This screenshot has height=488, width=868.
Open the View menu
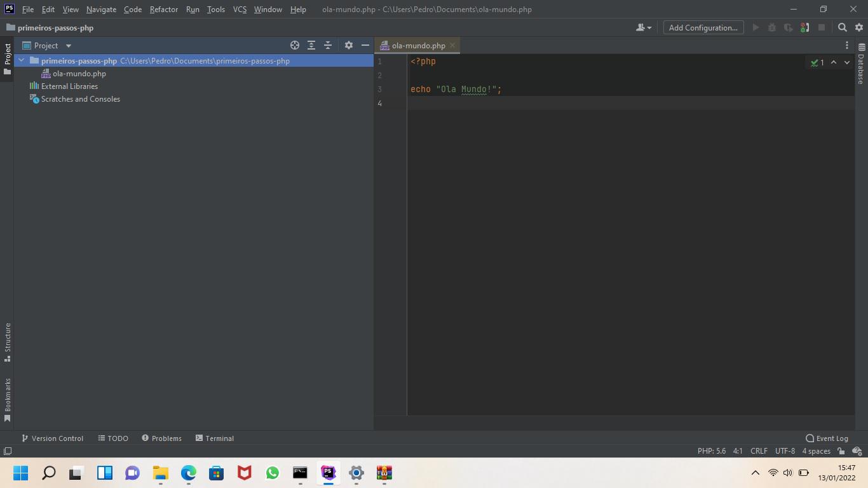71,10
